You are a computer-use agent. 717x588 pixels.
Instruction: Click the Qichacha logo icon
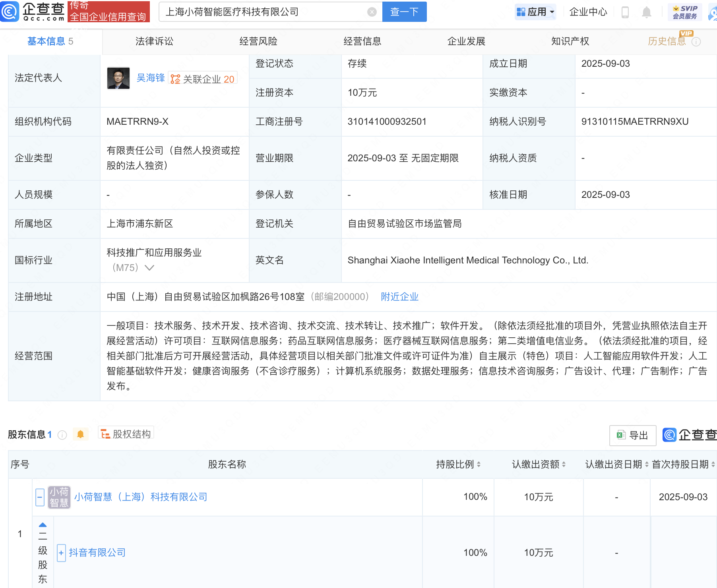click(x=10, y=11)
